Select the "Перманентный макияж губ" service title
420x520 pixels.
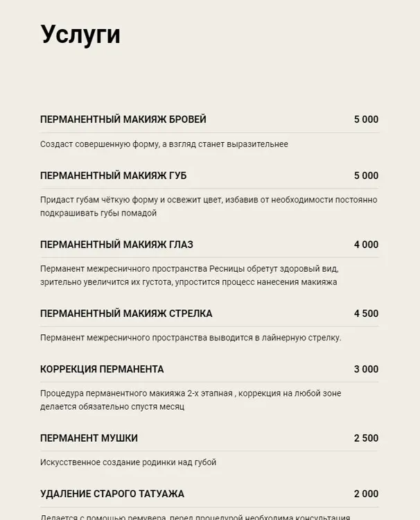[x=114, y=175]
